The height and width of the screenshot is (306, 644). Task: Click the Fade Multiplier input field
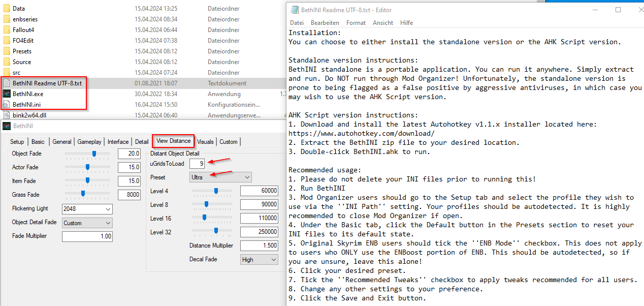(87, 236)
